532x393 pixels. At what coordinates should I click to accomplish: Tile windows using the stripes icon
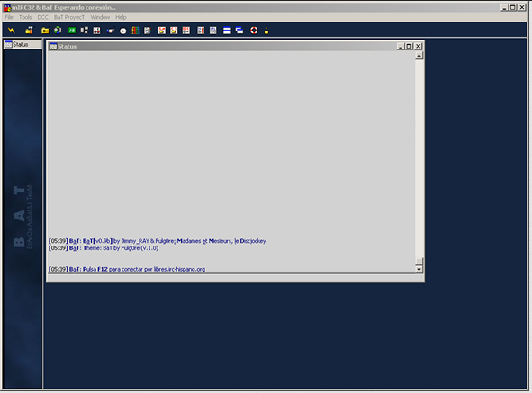pos(227,31)
